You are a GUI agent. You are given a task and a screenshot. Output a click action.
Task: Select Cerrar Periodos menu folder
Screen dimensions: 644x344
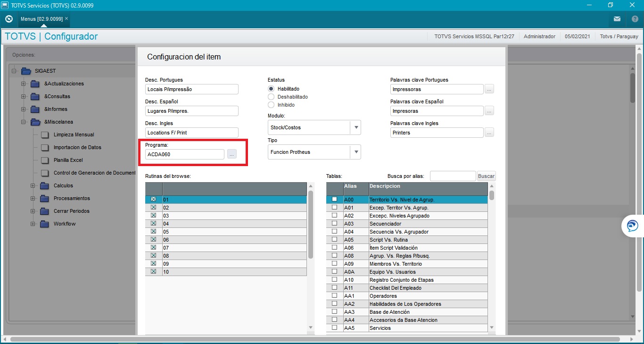point(72,211)
